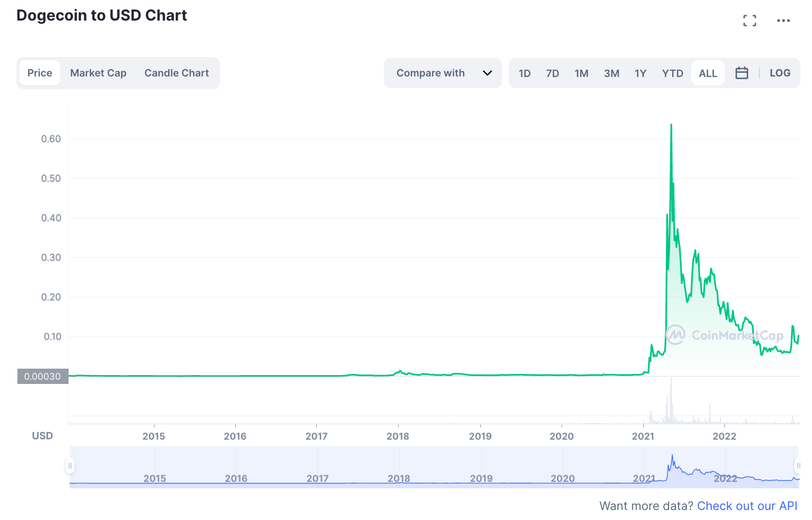Click the USD axis label
The height and width of the screenshot is (520, 812).
pos(43,436)
